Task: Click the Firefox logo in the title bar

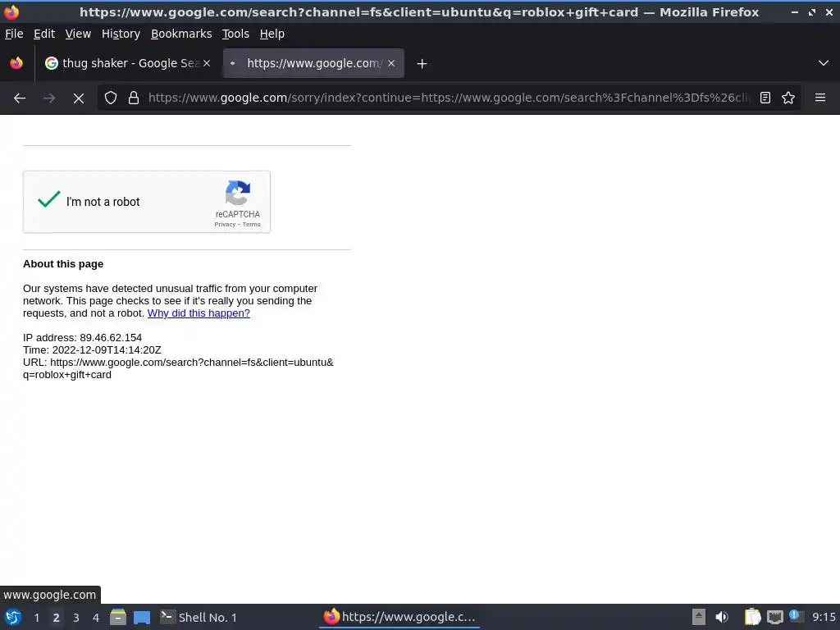Action: (11, 11)
